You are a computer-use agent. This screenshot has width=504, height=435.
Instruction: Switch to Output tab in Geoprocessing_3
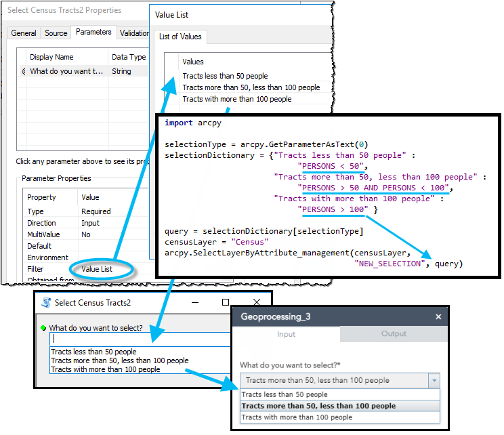[x=394, y=334]
